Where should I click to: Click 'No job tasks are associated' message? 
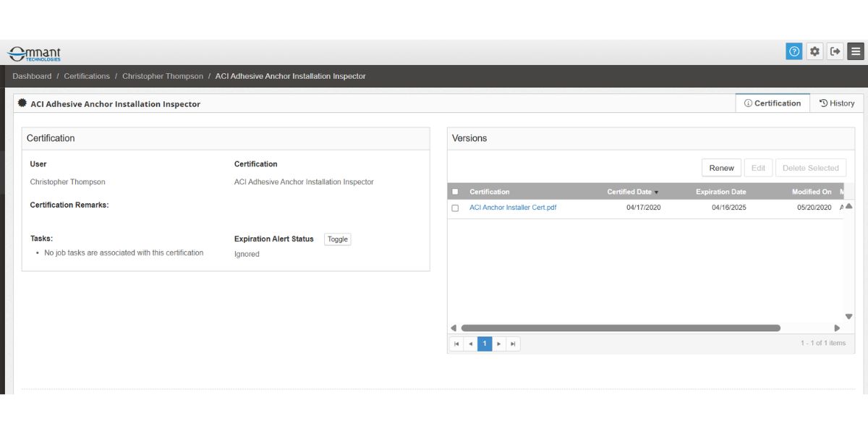tap(124, 253)
